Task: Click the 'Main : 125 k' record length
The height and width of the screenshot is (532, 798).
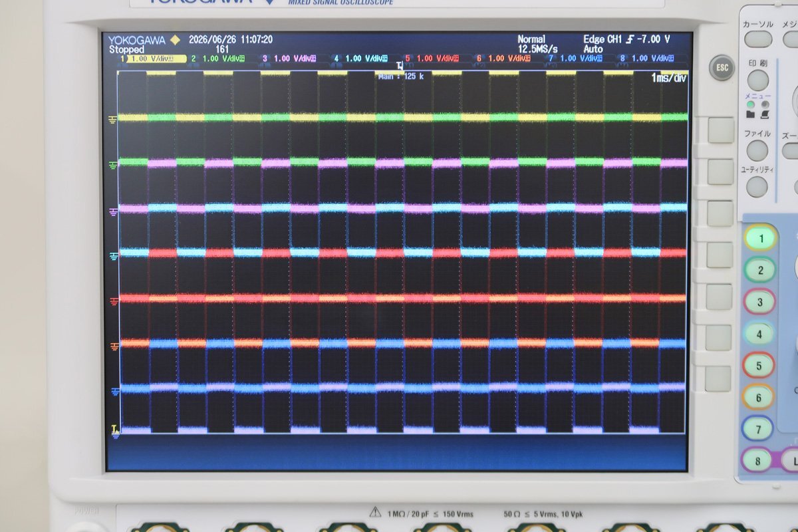Action: click(x=401, y=76)
